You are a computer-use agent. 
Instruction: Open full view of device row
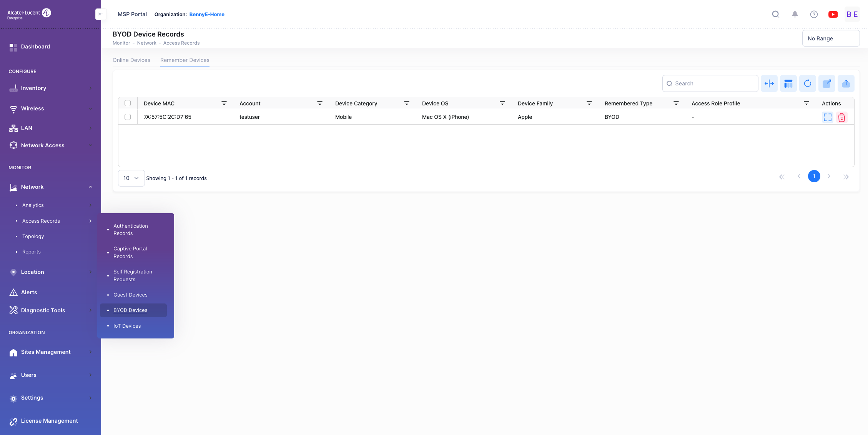[x=827, y=117]
